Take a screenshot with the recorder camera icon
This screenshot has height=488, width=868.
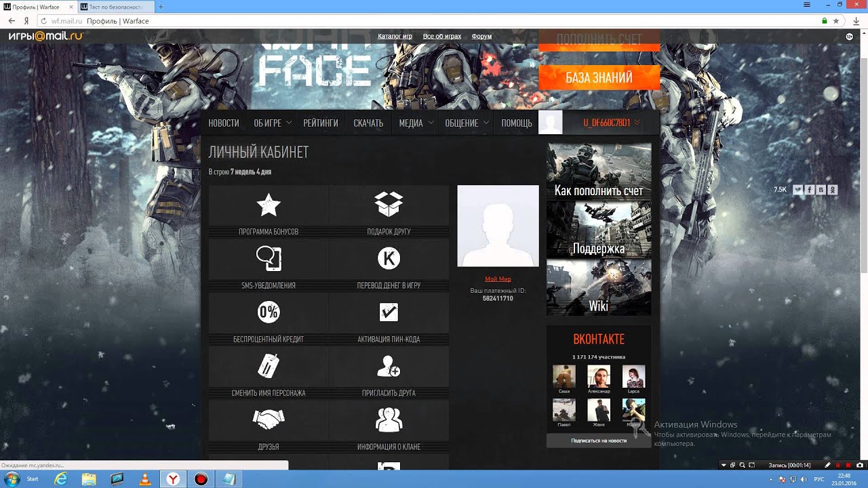[x=860, y=465]
